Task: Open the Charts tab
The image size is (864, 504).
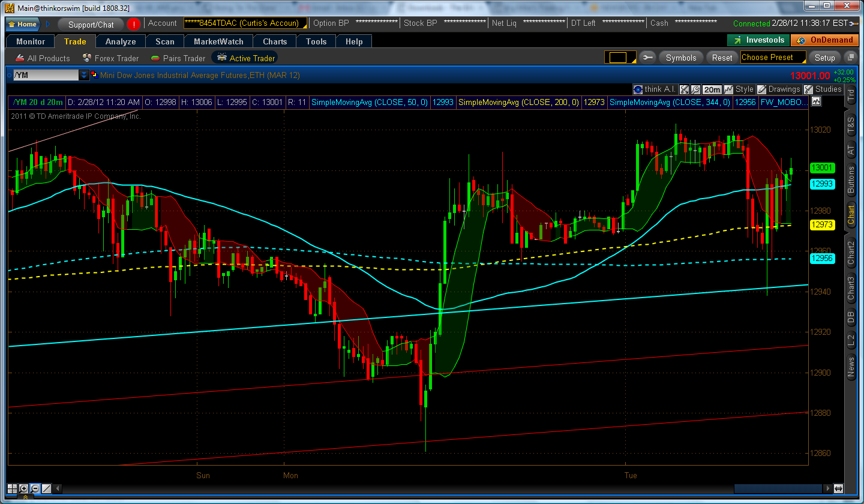Action: click(x=275, y=41)
